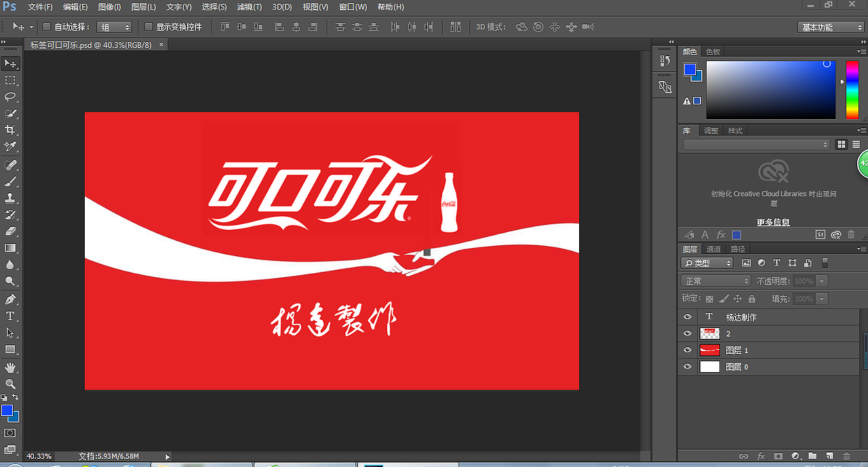Open the 类型 layer filter dropdown
The height and width of the screenshot is (467, 868).
707,263
